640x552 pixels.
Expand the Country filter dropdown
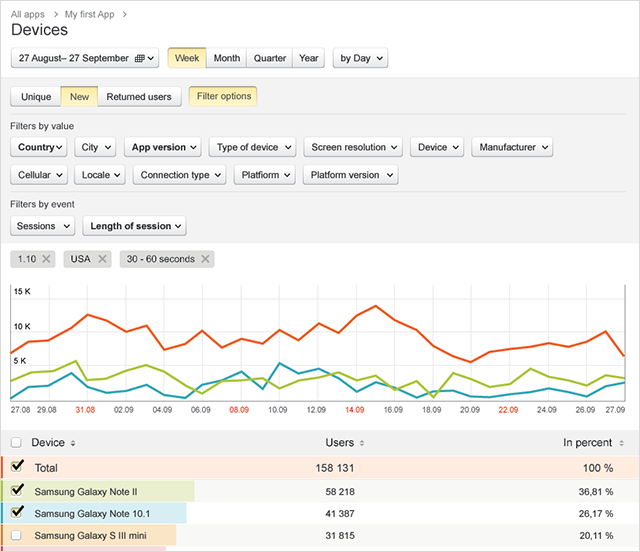[41, 147]
